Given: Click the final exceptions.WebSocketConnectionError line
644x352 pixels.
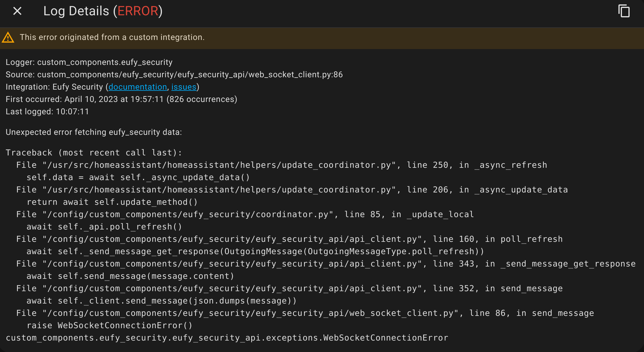Looking at the screenshot, I should (x=227, y=338).
